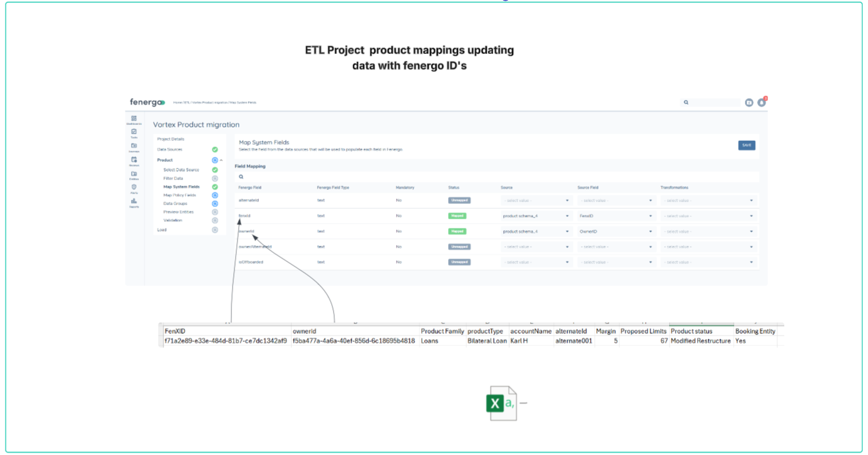
Task: Expand the Transformations dropdown on fenxId row
Action: click(707, 216)
